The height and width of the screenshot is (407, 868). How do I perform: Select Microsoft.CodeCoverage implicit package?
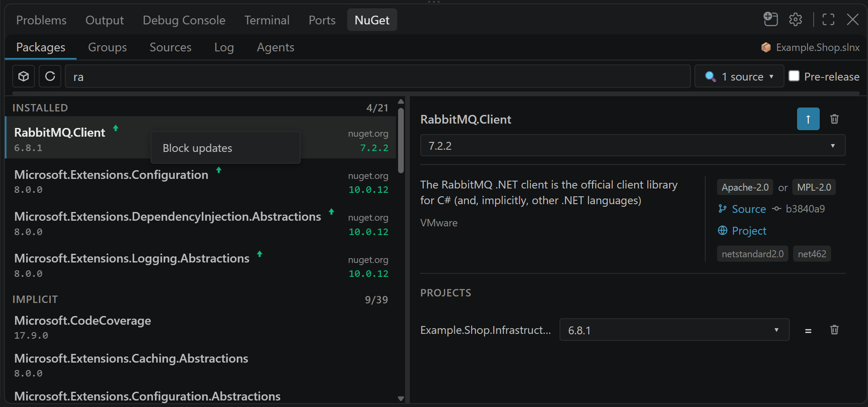(201, 327)
